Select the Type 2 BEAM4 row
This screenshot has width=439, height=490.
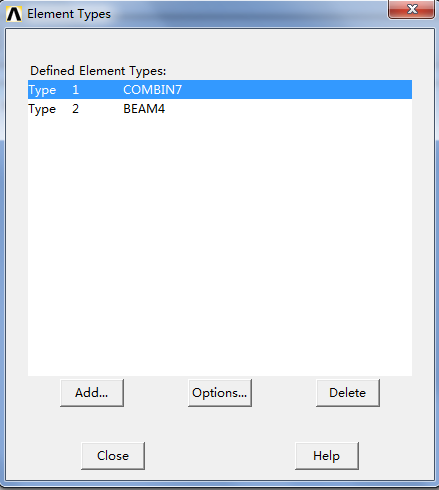coord(220,109)
